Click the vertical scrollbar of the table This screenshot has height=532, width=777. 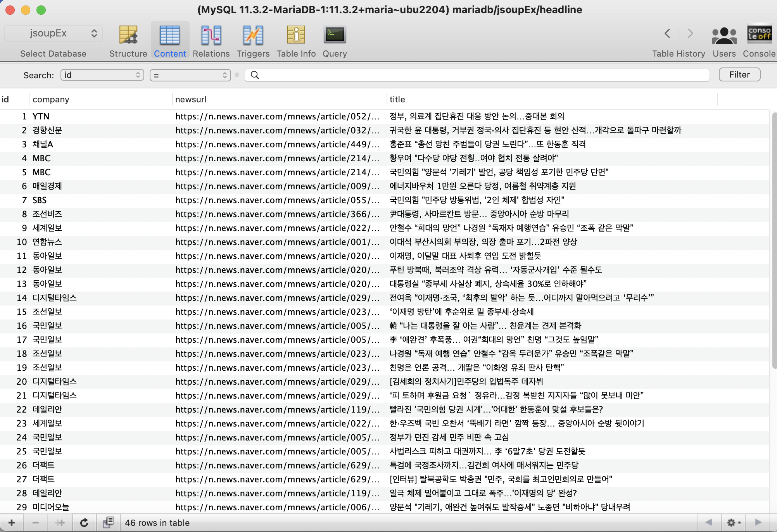pos(774,240)
